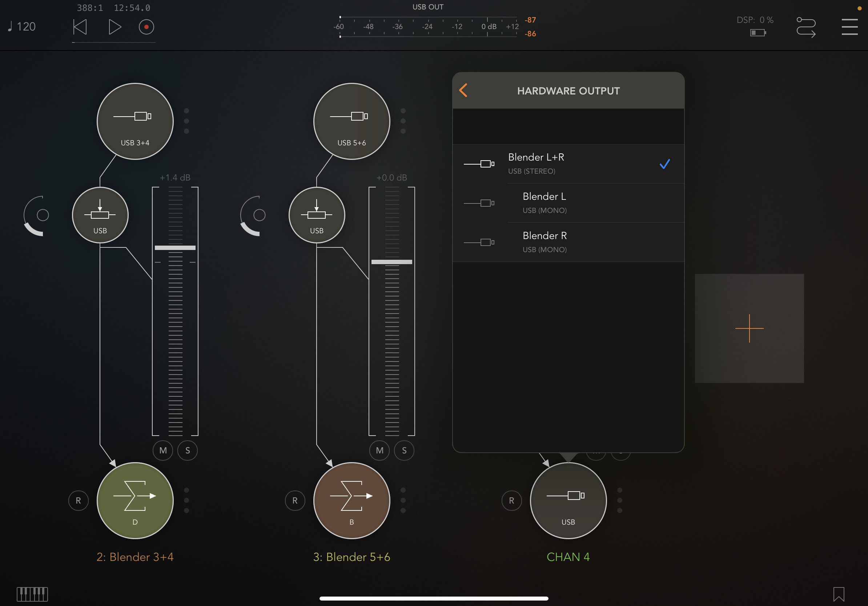Toggle record arm on CHAN 4

(x=511, y=500)
